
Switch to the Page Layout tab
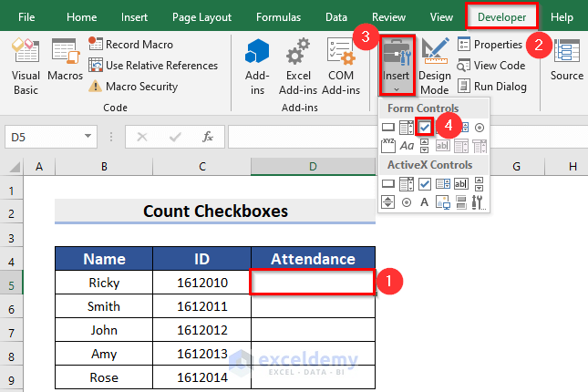click(x=201, y=17)
